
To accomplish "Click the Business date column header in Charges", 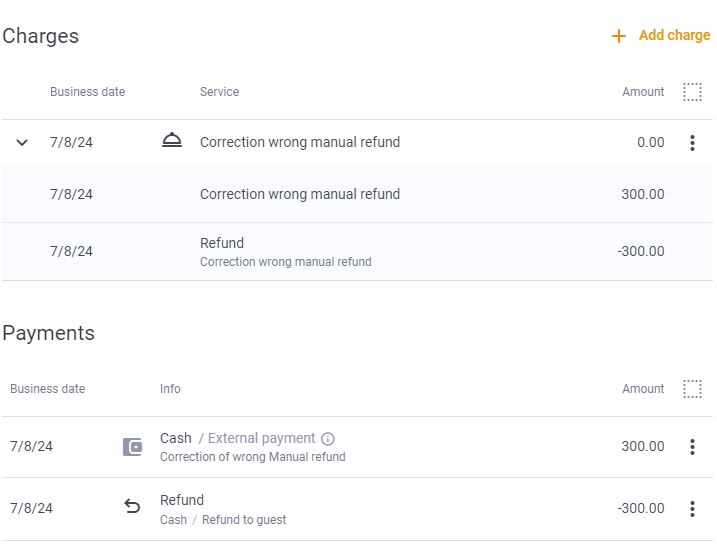I will [87, 92].
